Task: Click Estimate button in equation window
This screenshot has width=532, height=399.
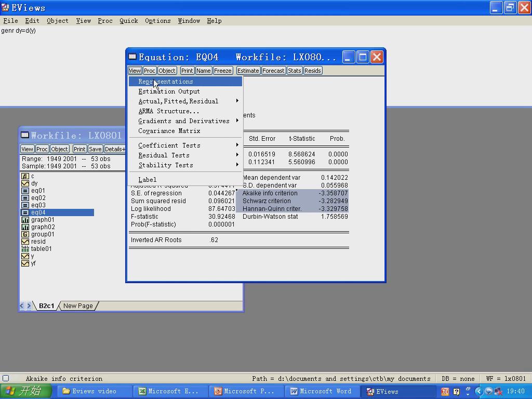Action: (x=248, y=71)
